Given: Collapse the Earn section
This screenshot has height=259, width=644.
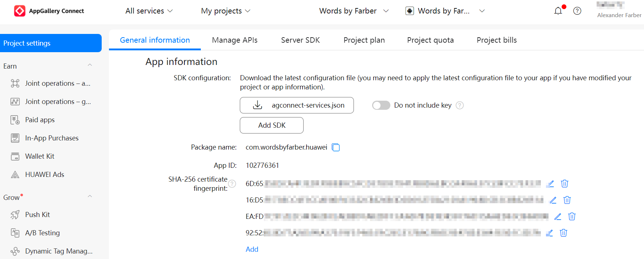Looking at the screenshot, I should pos(90,65).
